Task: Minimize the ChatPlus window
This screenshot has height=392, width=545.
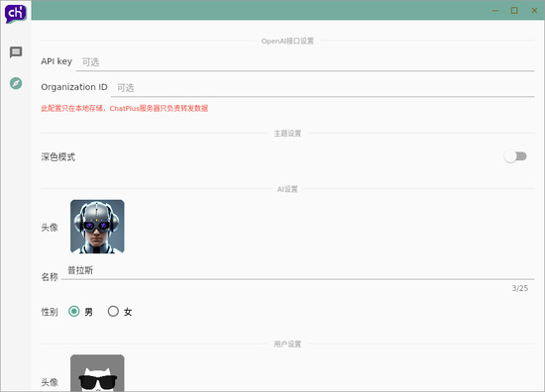Action: tap(495, 11)
